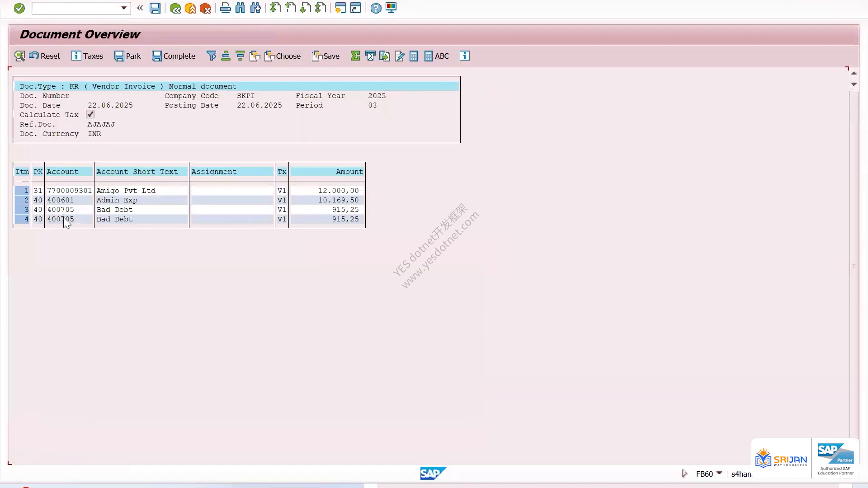Open the FB60 status bar dropdown
Viewport: 868px width, 488px height.
(x=719, y=473)
